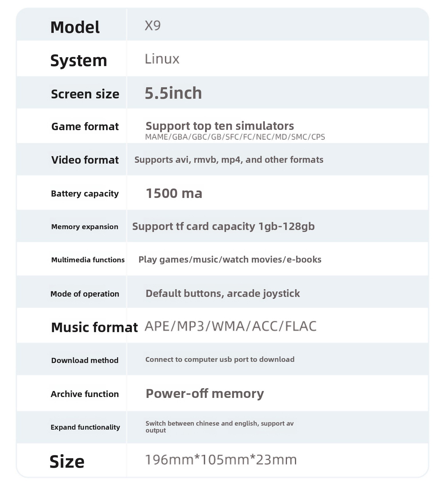This screenshot has height=494, width=448.
Task: Select the Linux system value
Action: click(162, 59)
